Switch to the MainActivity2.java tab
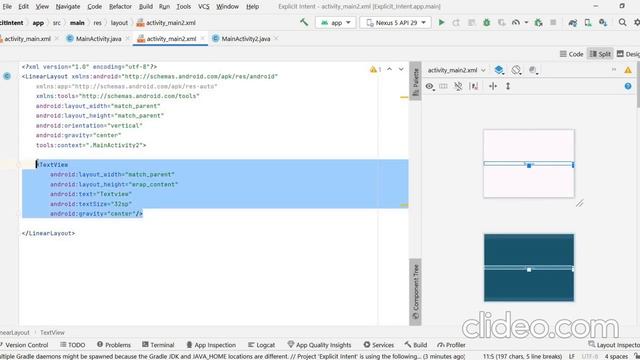Image resolution: width=640 pixels, height=360 pixels. point(246,39)
